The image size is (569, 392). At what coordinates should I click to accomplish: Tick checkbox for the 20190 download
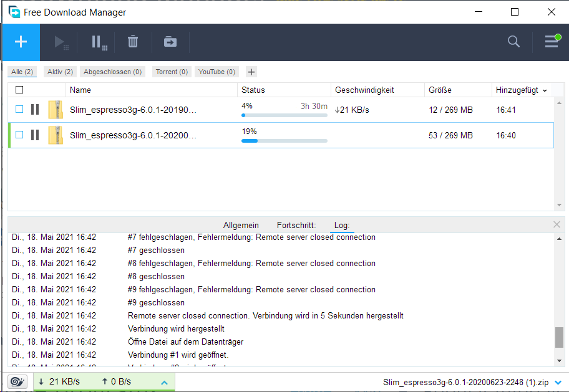click(19, 109)
